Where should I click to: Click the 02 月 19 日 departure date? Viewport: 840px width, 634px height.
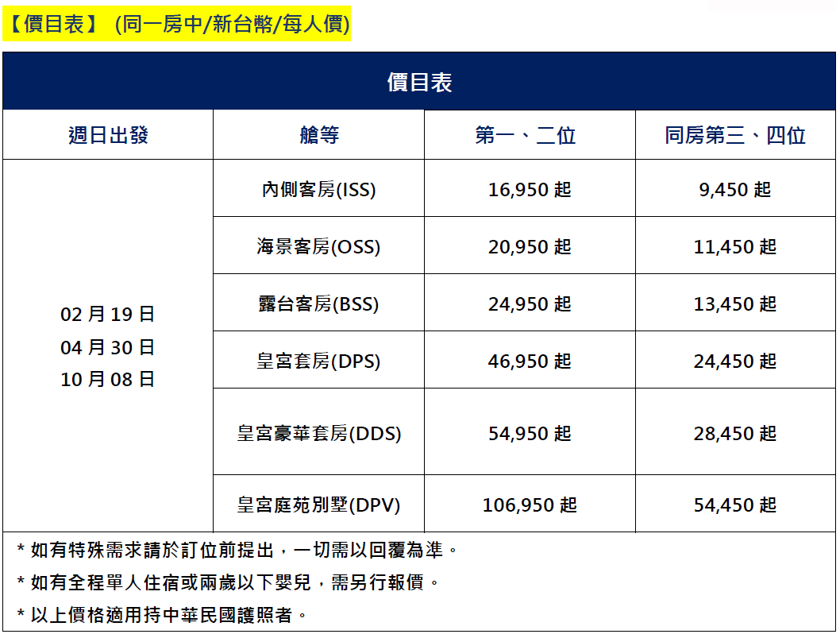coord(108,315)
